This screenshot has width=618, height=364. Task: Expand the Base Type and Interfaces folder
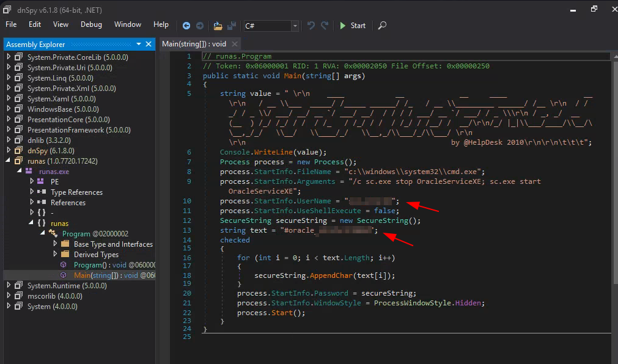tap(55, 244)
